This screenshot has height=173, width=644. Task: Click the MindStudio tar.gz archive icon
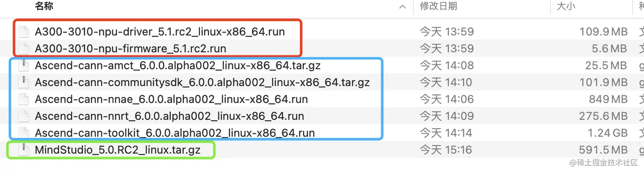point(25,150)
